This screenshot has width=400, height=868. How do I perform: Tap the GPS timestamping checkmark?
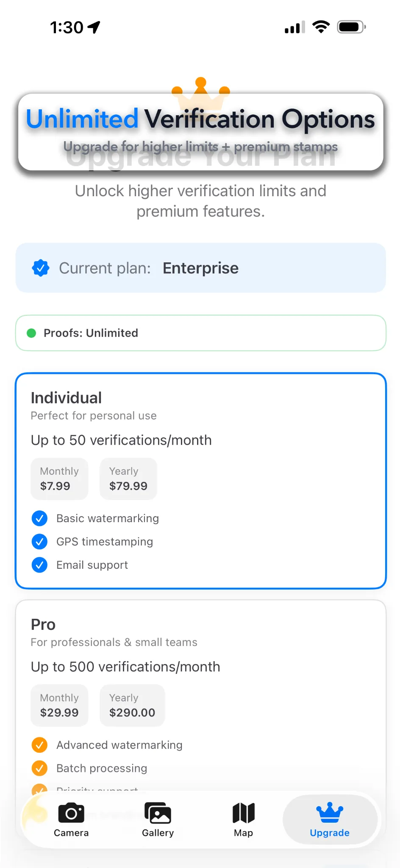tap(39, 541)
